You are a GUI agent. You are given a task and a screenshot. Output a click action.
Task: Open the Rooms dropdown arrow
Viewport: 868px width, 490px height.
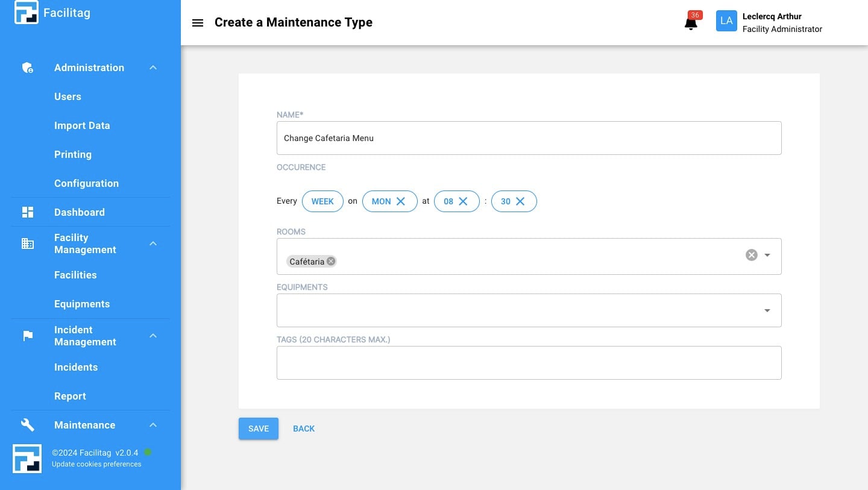767,255
